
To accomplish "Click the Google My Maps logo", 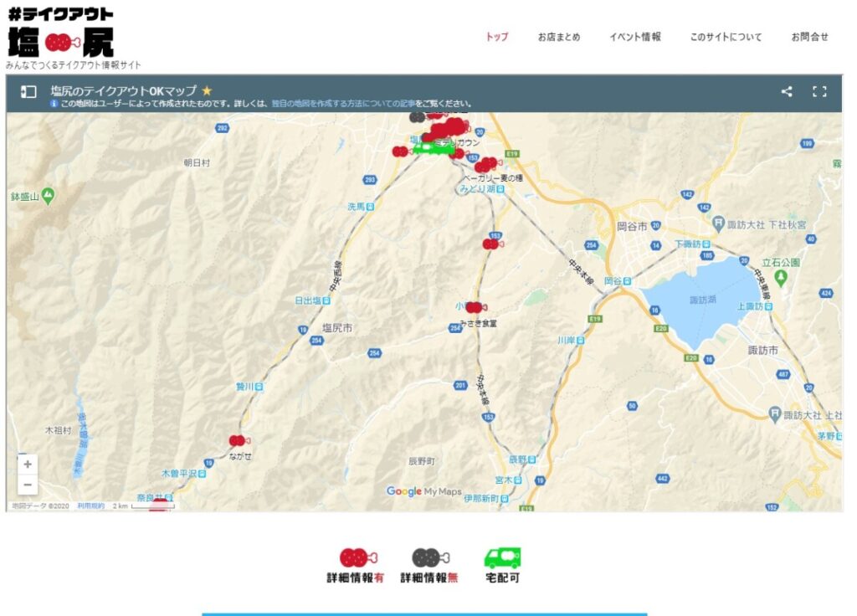I will (x=423, y=491).
